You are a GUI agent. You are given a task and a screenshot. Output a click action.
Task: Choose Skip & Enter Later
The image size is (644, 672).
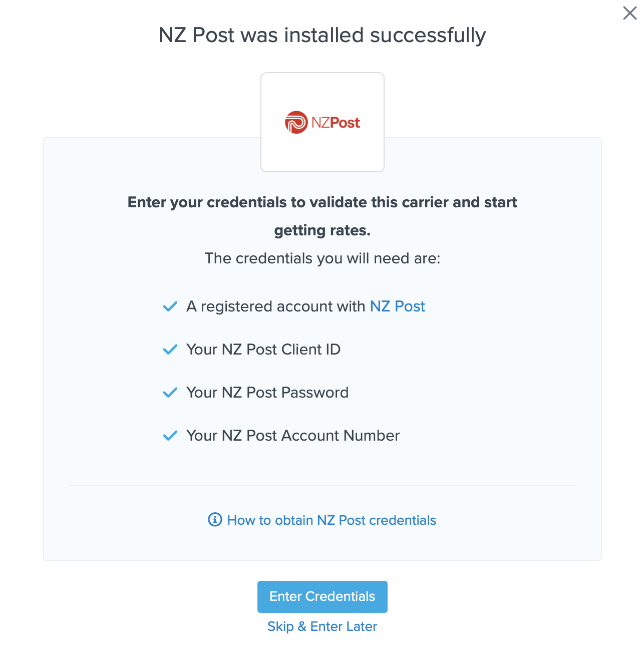click(x=322, y=626)
